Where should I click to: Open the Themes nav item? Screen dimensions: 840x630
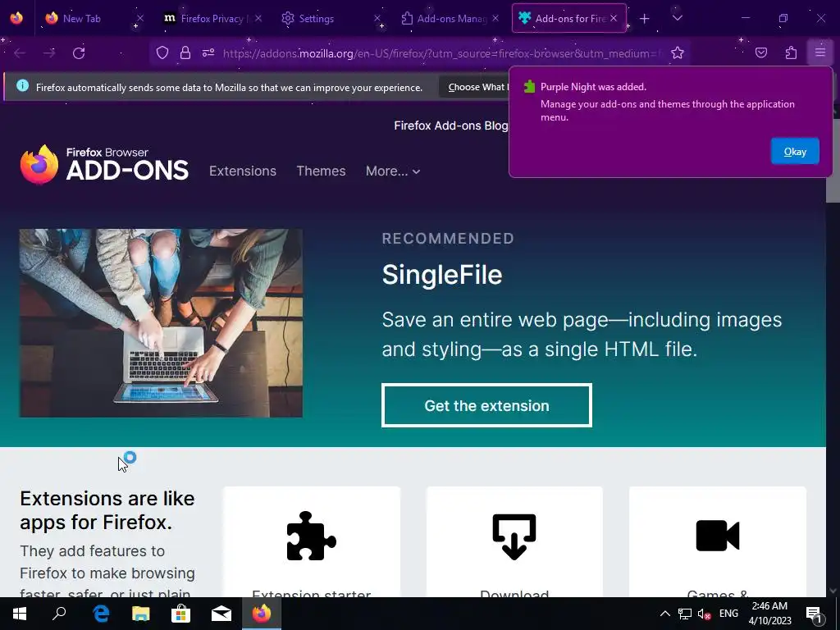point(321,171)
